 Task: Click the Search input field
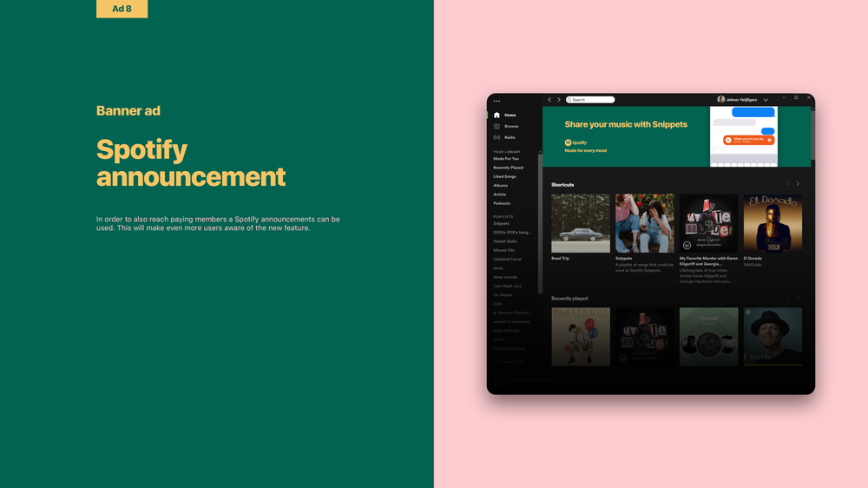point(590,100)
